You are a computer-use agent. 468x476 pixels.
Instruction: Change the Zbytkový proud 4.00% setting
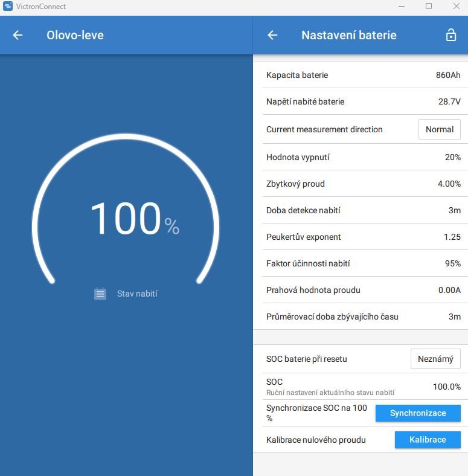[361, 184]
